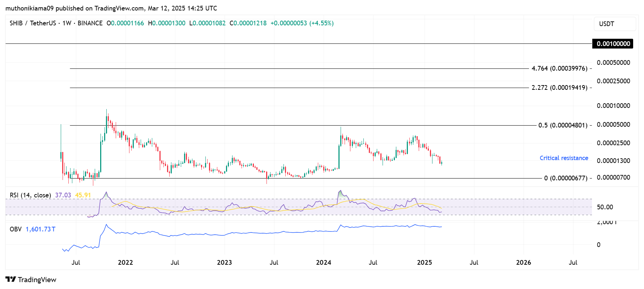Click the RSI value 37.03

(63, 195)
